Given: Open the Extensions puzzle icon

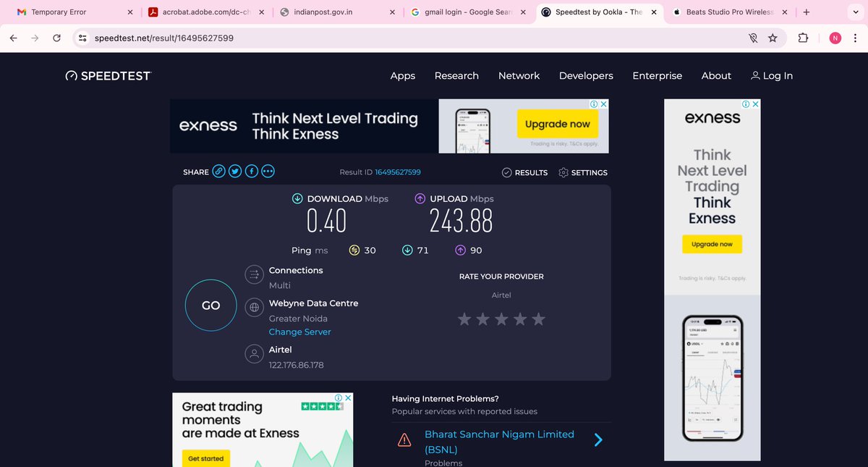Looking at the screenshot, I should (x=803, y=38).
